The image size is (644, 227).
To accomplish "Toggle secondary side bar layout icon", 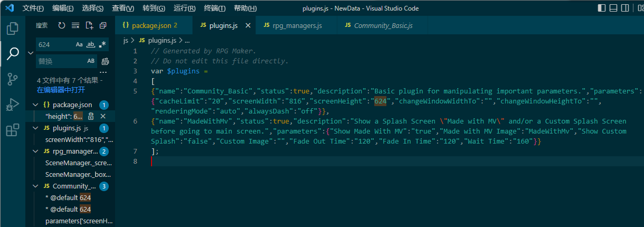I will pos(625,8).
